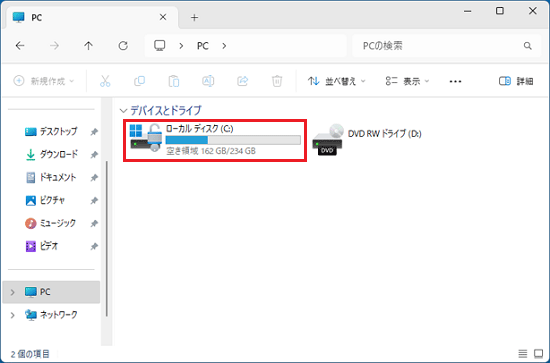550x363 pixels.
Task: Unpin デスクトップ using its pin icon
Action: (94, 132)
